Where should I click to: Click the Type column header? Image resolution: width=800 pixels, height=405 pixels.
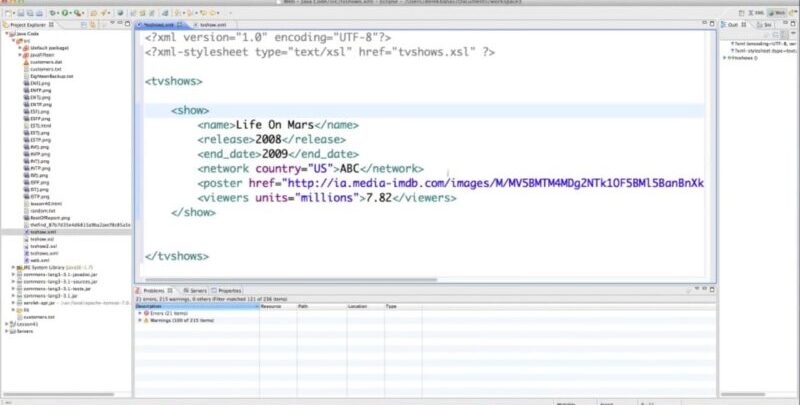pos(403,307)
